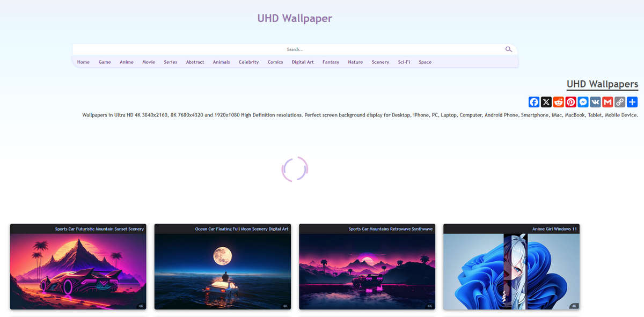Click the wallpaper resolutions description text
The height and width of the screenshot is (317, 644).
360,115
